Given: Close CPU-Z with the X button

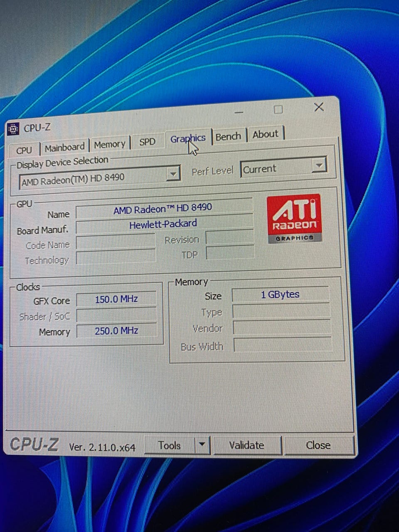Looking at the screenshot, I should 319,107.
